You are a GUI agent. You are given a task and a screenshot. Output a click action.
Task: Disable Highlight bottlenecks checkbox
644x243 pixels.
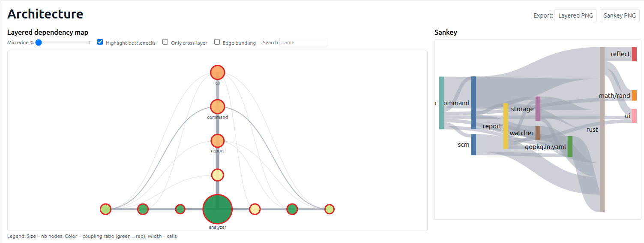tap(100, 42)
